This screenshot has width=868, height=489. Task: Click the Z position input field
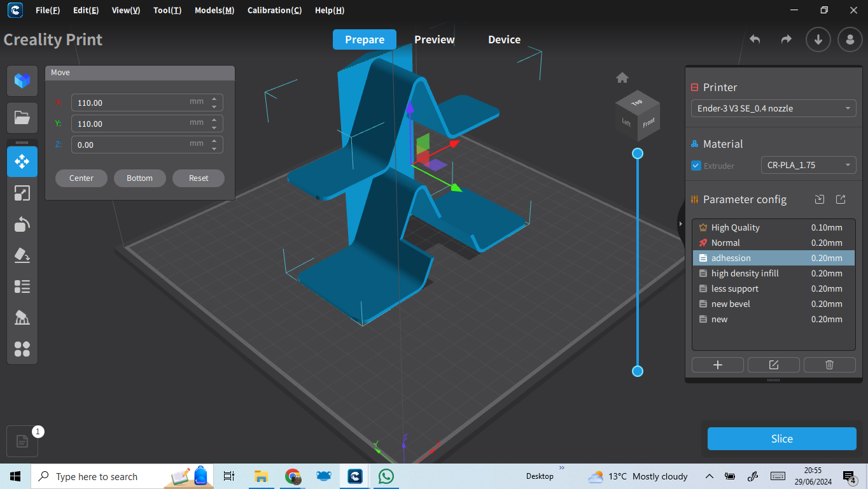(x=147, y=145)
